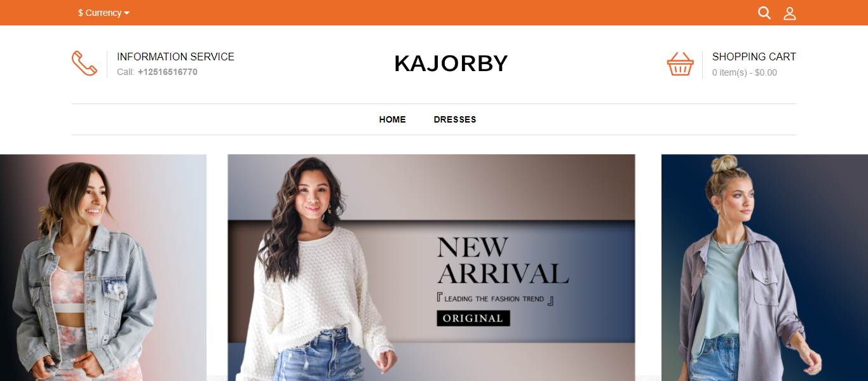Screen dimensions: 868x381
Task: Click the Leading the Fashion Trend tagline
Action: (495, 298)
